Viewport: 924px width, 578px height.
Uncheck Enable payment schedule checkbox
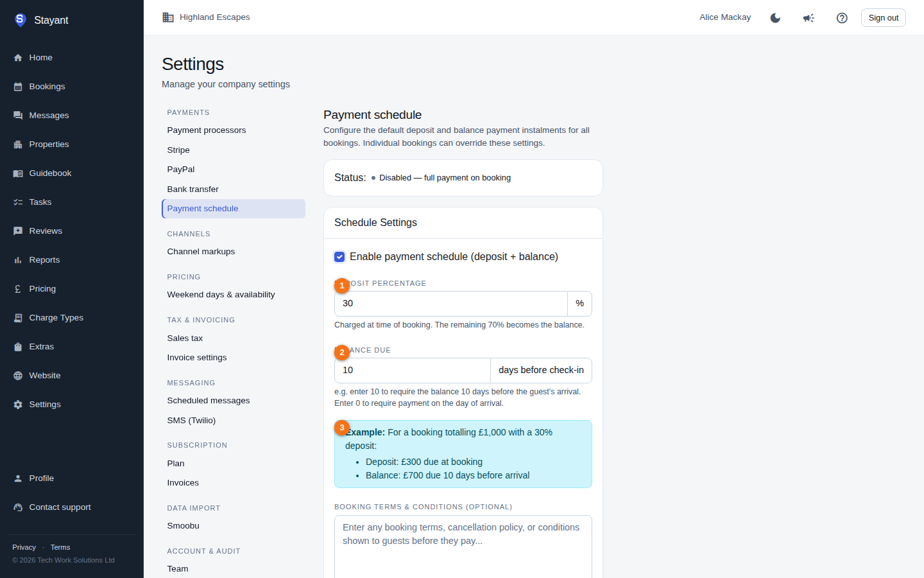tap(339, 257)
